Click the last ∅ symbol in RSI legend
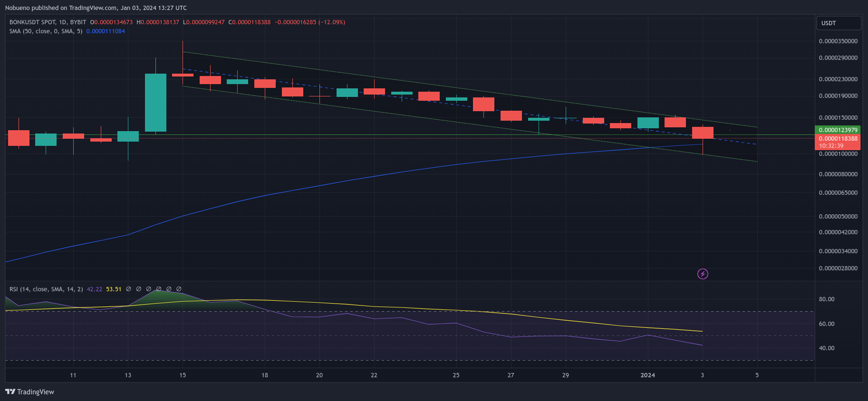This screenshot has height=401, width=868. pyautogui.click(x=179, y=289)
